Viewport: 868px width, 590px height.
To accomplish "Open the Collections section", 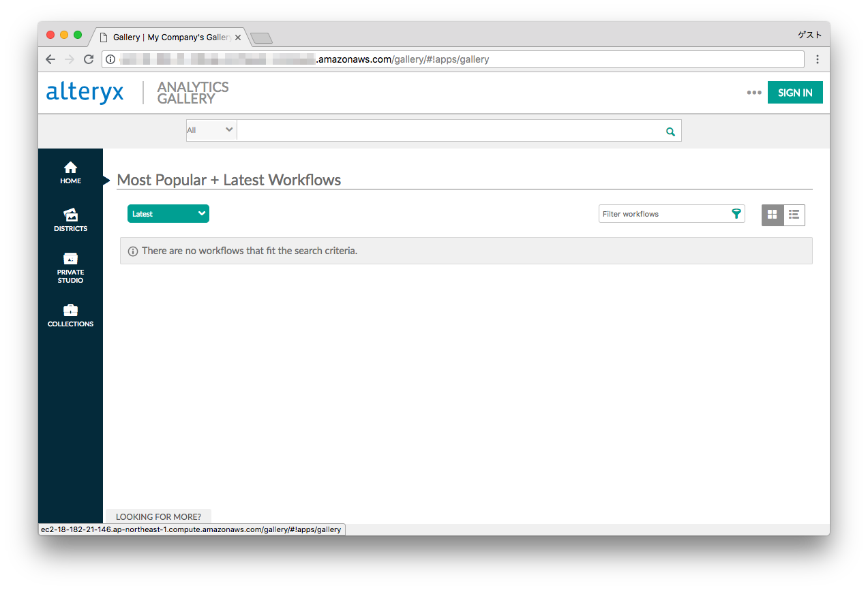I will (x=70, y=314).
